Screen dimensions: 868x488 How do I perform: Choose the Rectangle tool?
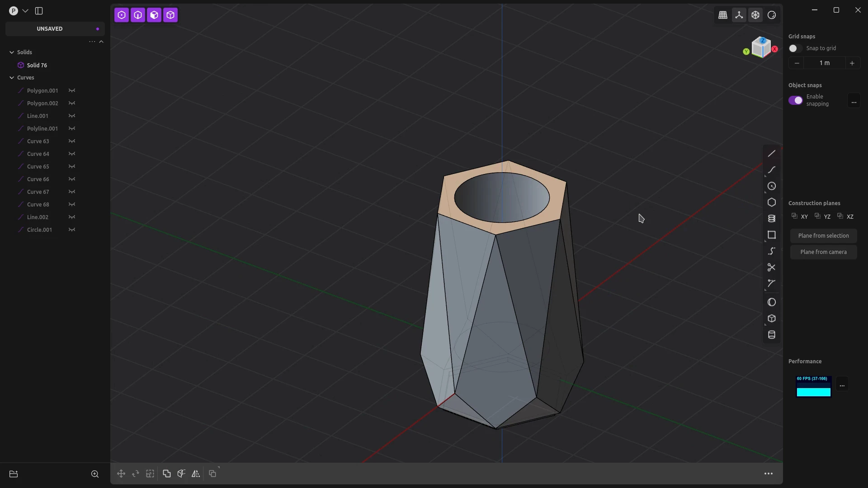point(772,235)
